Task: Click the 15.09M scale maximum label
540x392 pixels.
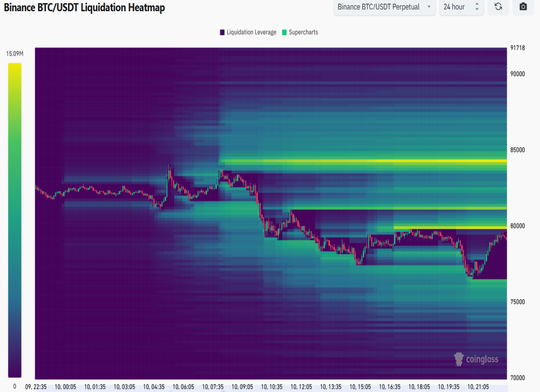Action: pos(14,54)
